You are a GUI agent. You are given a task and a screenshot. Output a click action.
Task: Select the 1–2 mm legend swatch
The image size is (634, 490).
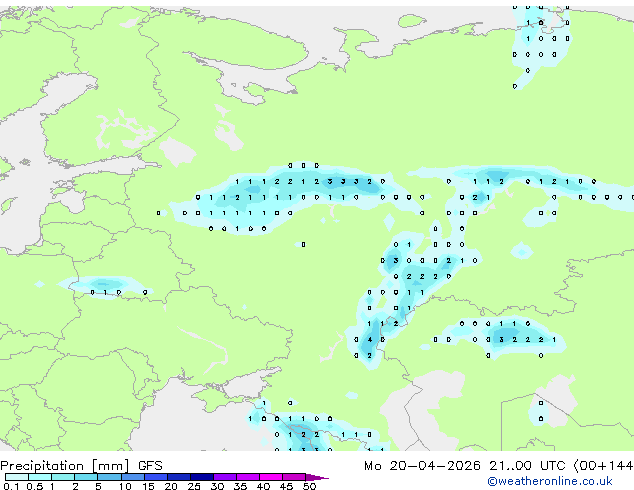[63, 477]
